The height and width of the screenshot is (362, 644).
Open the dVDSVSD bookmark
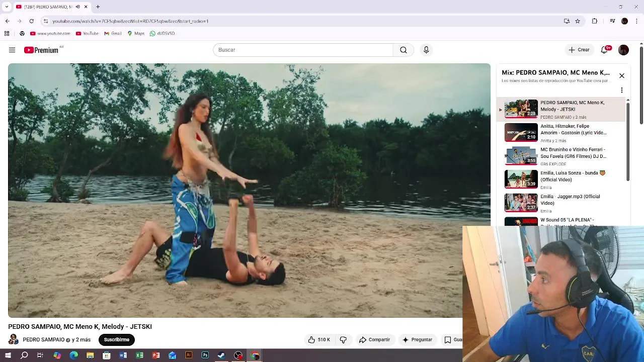pos(162,34)
